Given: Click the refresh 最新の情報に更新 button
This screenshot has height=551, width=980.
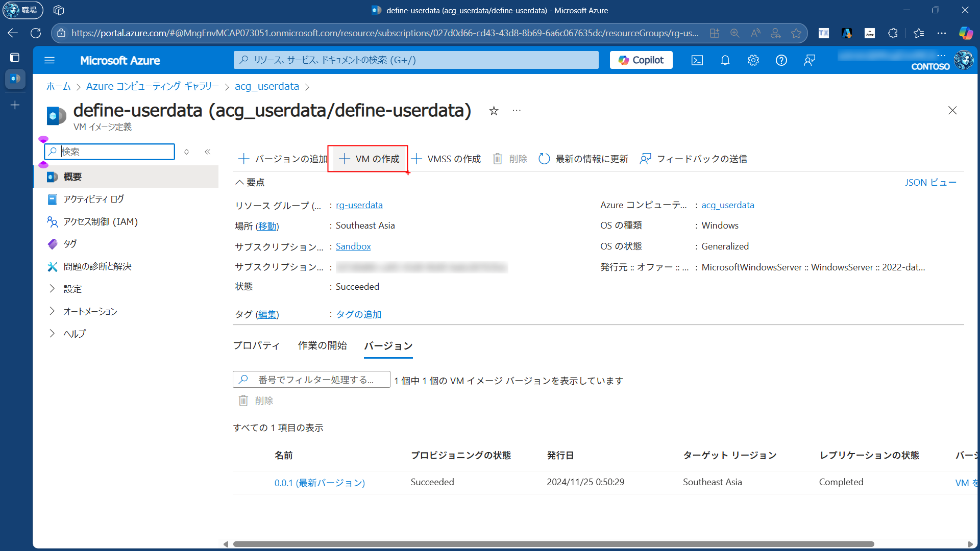Looking at the screenshot, I should click(583, 159).
